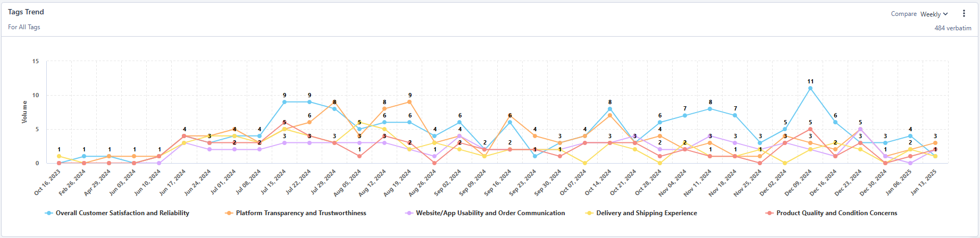This screenshot has width=980, height=238.
Task: Open the three-dot more options menu
Action: (x=964, y=14)
